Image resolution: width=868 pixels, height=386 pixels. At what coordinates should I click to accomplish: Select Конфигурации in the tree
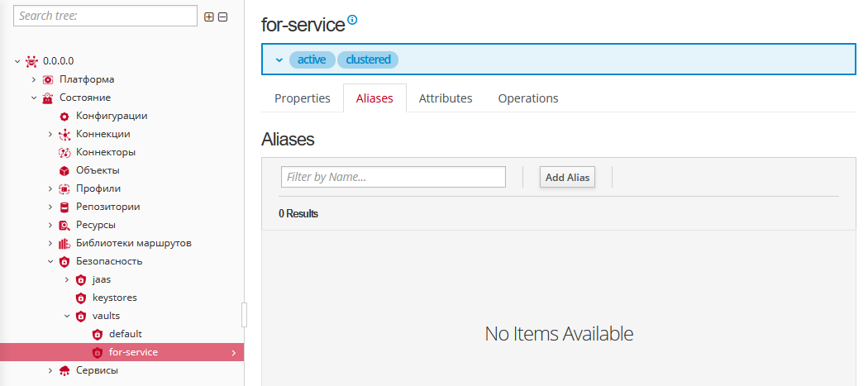112,116
